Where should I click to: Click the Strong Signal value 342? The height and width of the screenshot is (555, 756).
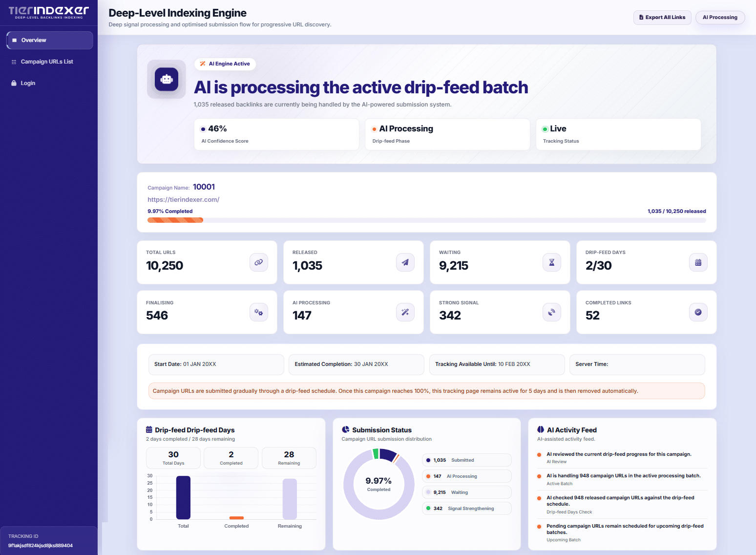point(450,316)
